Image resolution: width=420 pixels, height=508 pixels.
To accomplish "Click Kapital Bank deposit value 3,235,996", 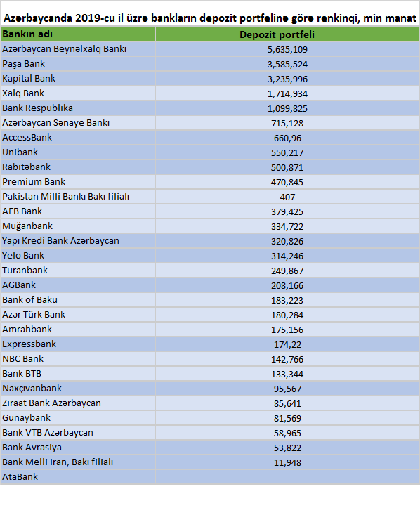I will (287, 79).
